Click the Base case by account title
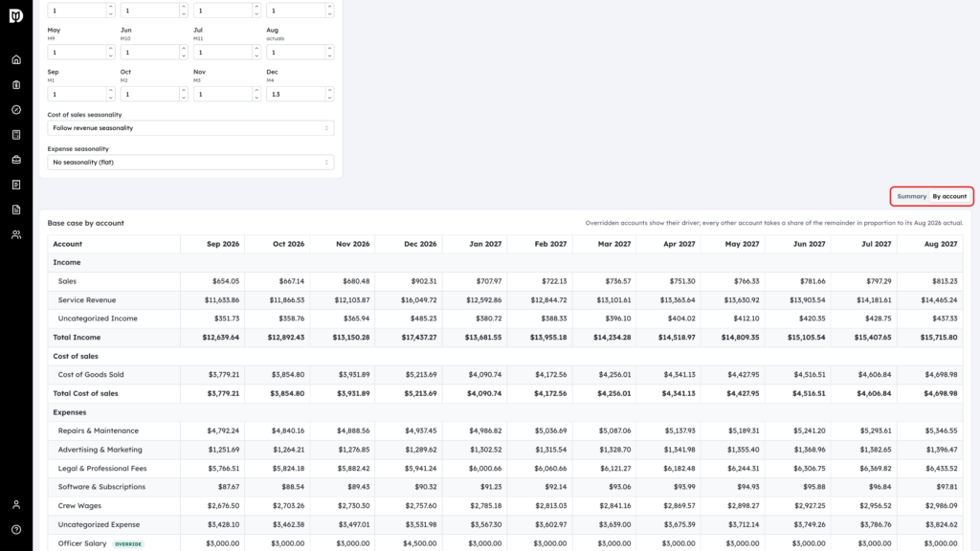980x551 pixels. point(85,223)
